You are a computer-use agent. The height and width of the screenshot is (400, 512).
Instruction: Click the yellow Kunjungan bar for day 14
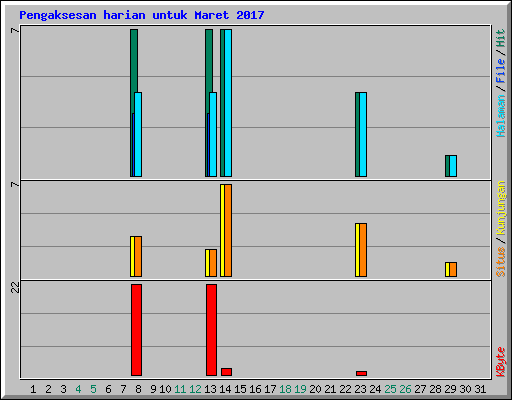[x=222, y=230]
